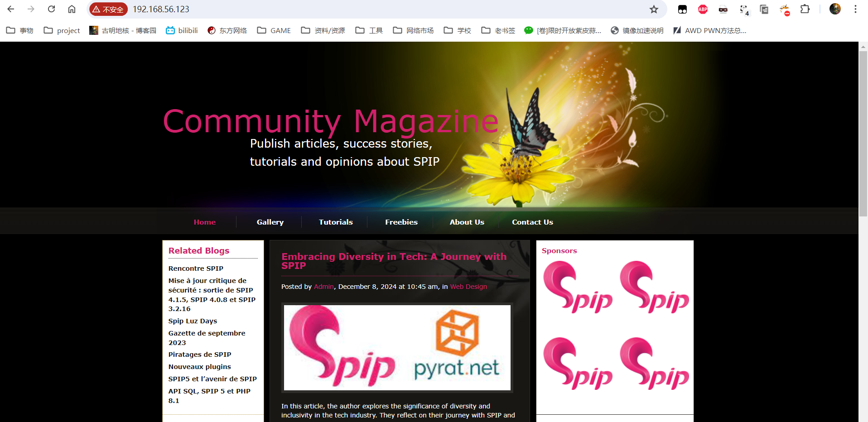868x422 pixels.
Task: Open the Embracing Diversity in Tech article title
Action: point(394,261)
